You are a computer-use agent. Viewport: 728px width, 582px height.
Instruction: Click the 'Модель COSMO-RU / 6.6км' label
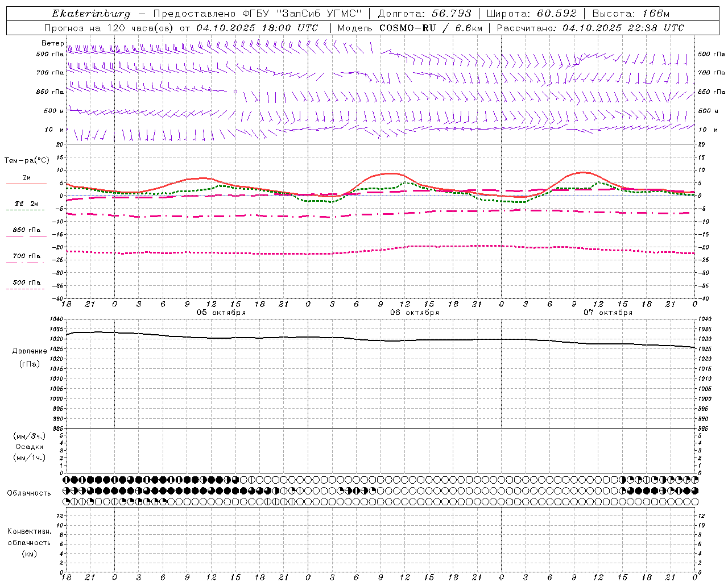tap(409, 28)
